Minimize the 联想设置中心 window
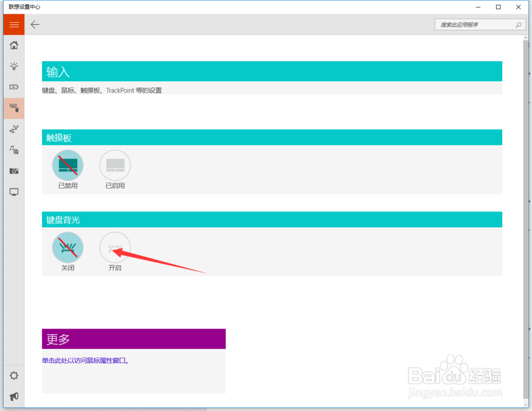The width and height of the screenshot is (532, 411). [478, 7]
